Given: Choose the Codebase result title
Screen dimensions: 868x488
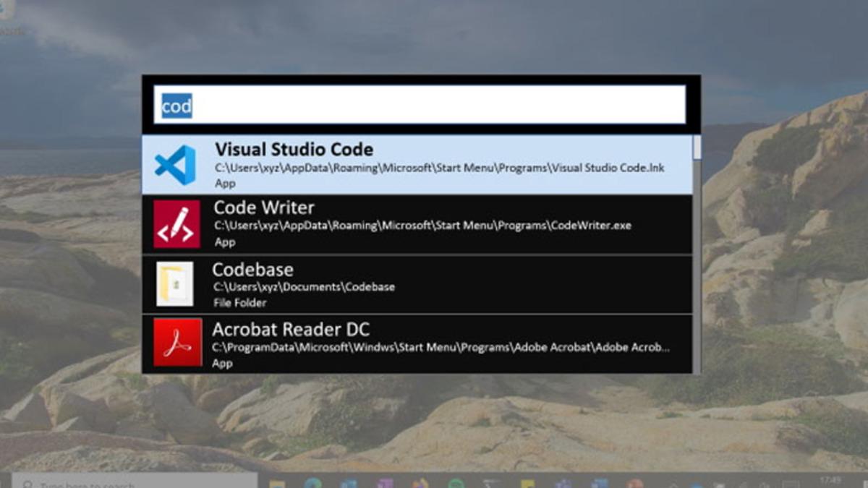Looking at the screenshot, I should pyautogui.click(x=252, y=270).
